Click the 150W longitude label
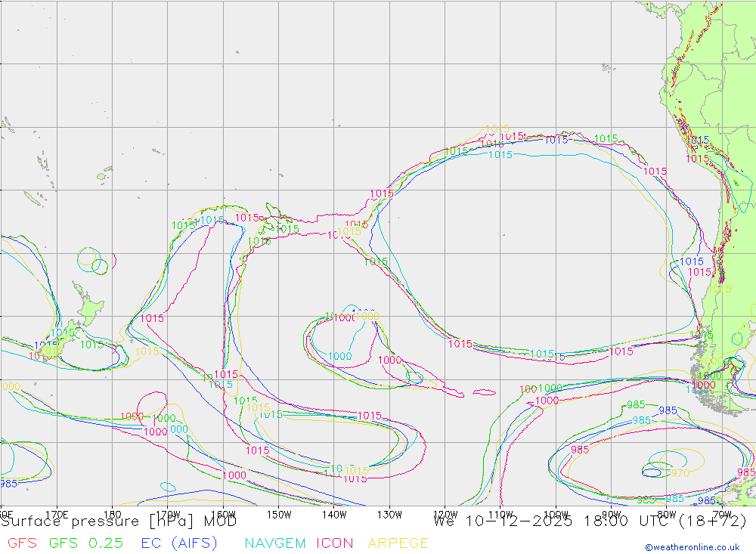The width and height of the screenshot is (756, 554). click(x=279, y=515)
